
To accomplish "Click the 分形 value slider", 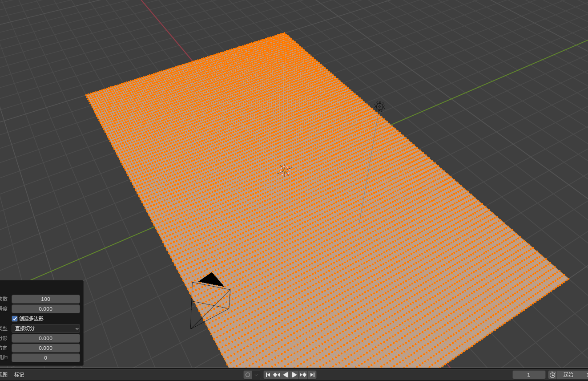I will [x=46, y=338].
